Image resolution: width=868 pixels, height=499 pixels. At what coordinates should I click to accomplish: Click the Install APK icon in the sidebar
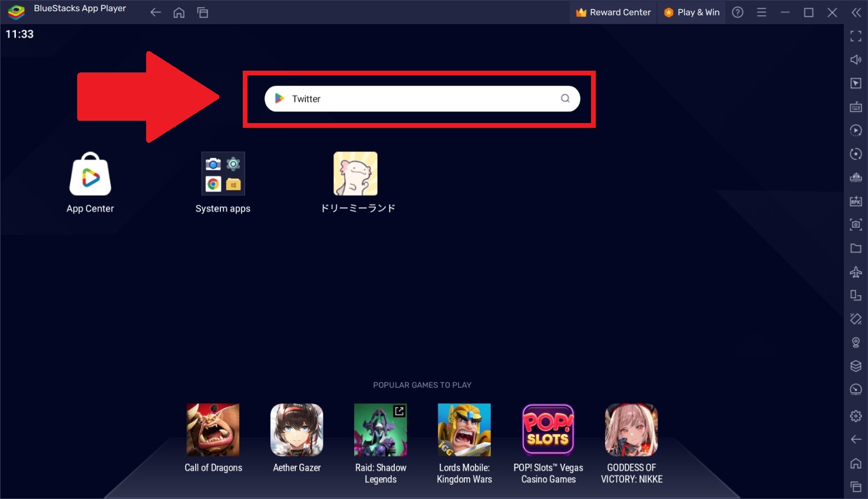856,201
